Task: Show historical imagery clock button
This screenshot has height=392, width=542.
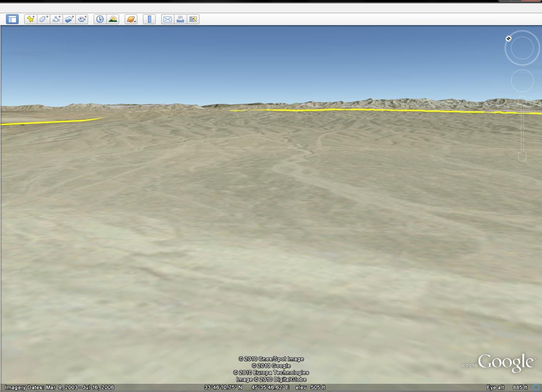Action: [x=100, y=19]
